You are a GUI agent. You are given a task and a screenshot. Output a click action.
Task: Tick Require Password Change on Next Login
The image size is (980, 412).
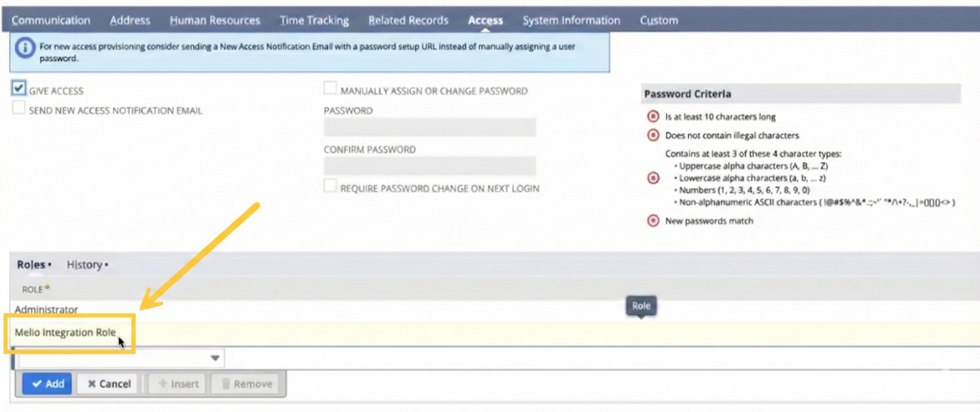coord(330,186)
